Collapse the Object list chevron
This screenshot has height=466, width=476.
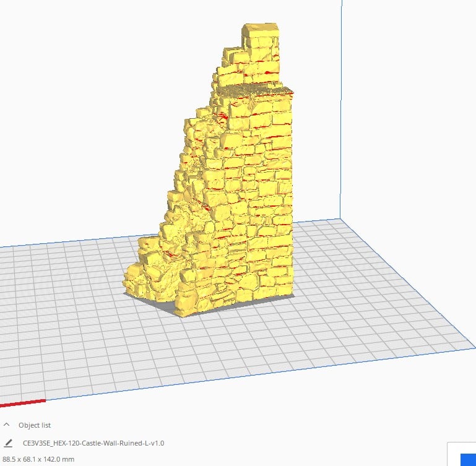pyautogui.click(x=7, y=425)
